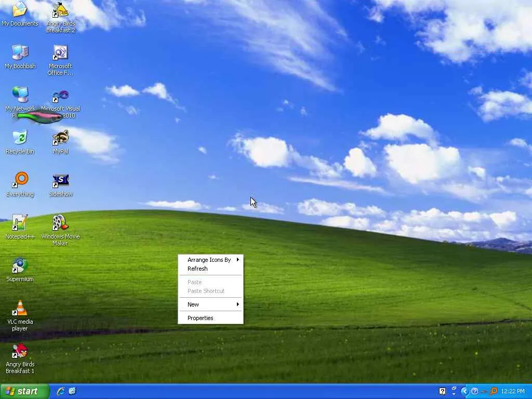The width and height of the screenshot is (532, 399).
Task: Click the greyed Paste Shortcut entry
Action: 210,291
